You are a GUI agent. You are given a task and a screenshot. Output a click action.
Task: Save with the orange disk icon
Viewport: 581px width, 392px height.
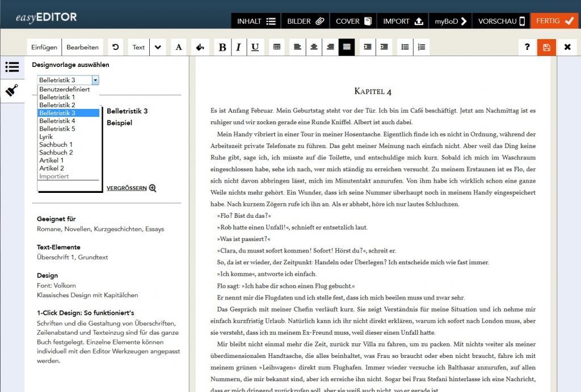(546, 47)
